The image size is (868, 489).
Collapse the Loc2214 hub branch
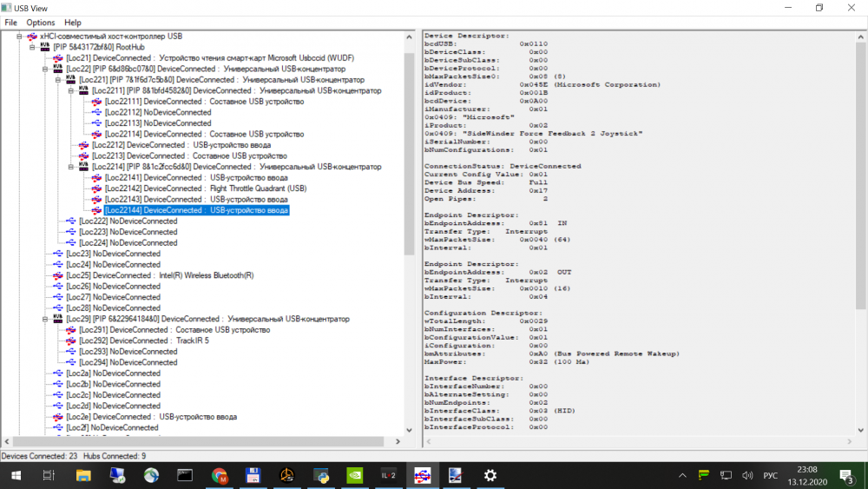[x=71, y=167]
